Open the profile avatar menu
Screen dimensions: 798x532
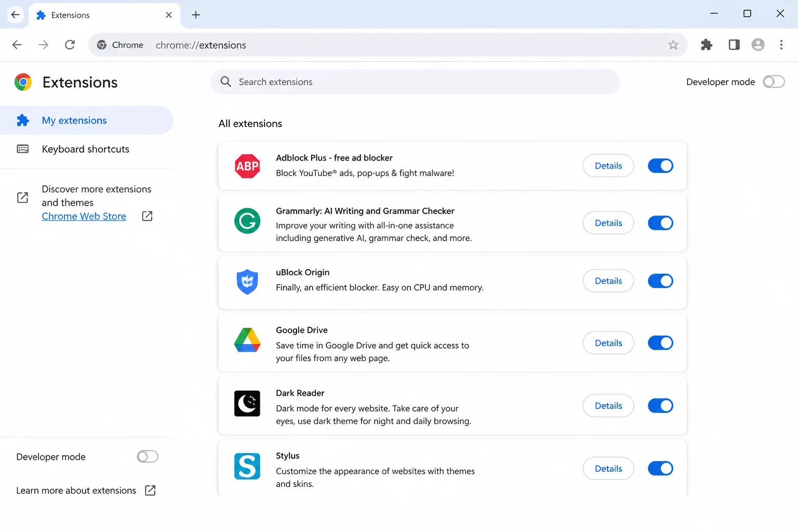758,45
